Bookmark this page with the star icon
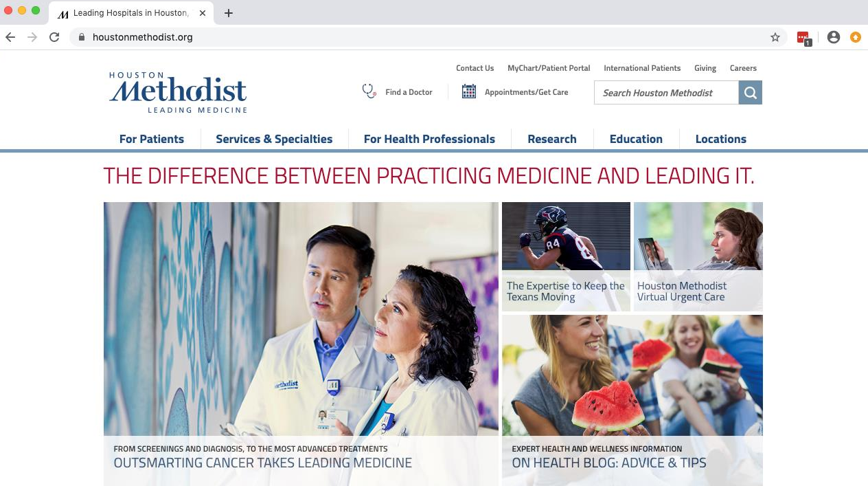The image size is (868, 486). tap(775, 37)
